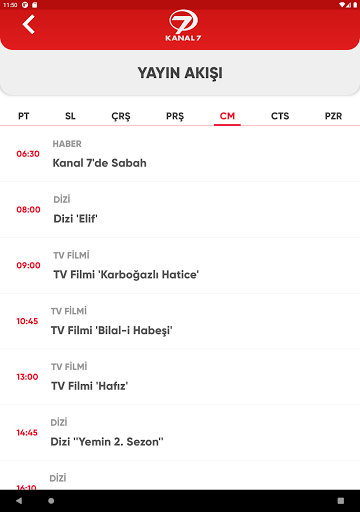Open the CTS day tab
This screenshot has height=512, width=360.
pos(280,116)
